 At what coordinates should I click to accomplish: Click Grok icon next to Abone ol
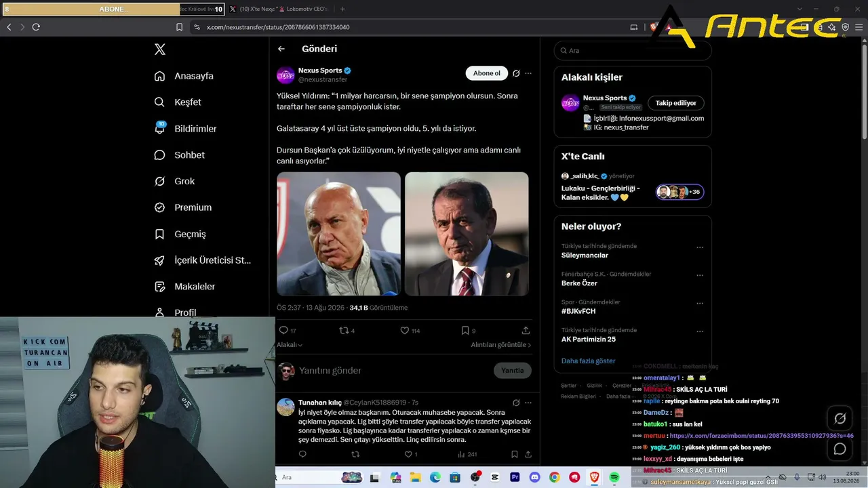pyautogui.click(x=516, y=73)
